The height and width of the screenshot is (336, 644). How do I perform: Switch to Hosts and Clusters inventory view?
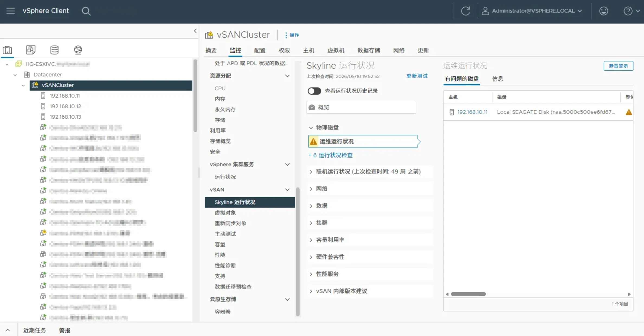(7, 50)
